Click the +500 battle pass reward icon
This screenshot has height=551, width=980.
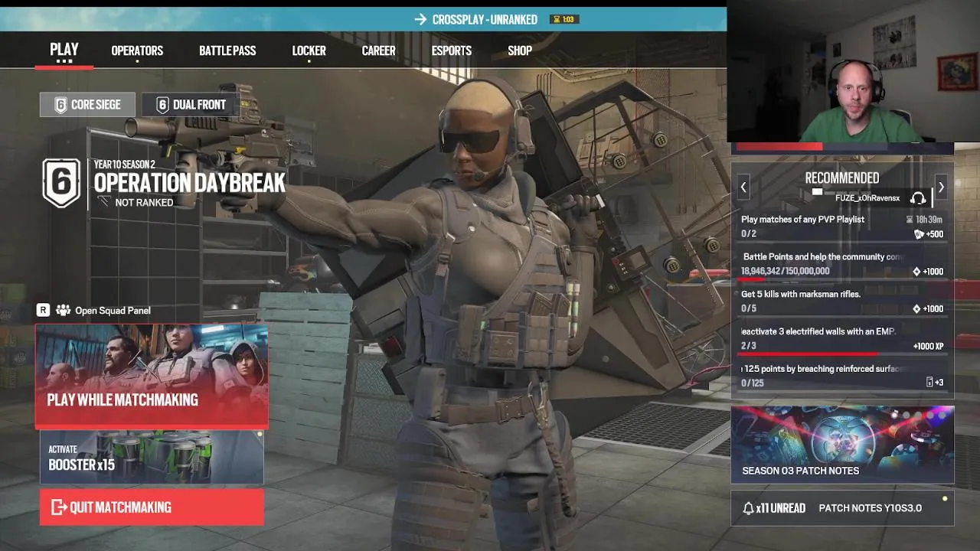[919, 234]
